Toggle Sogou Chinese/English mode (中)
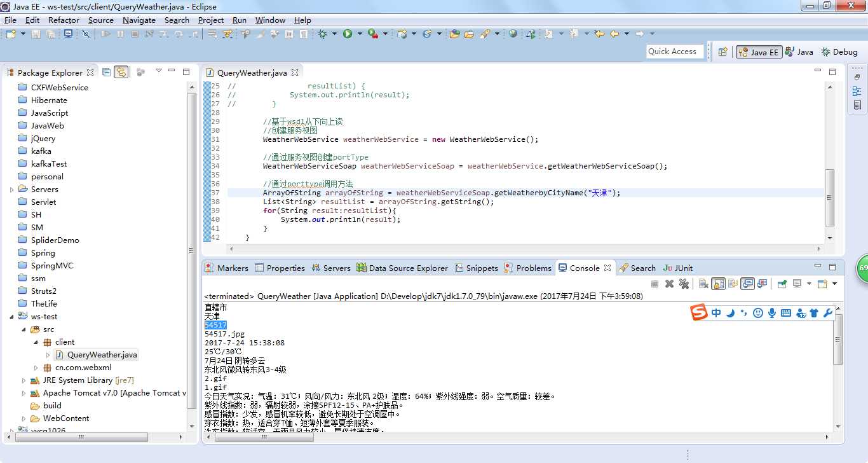This screenshot has height=463, width=868. pyautogui.click(x=716, y=313)
